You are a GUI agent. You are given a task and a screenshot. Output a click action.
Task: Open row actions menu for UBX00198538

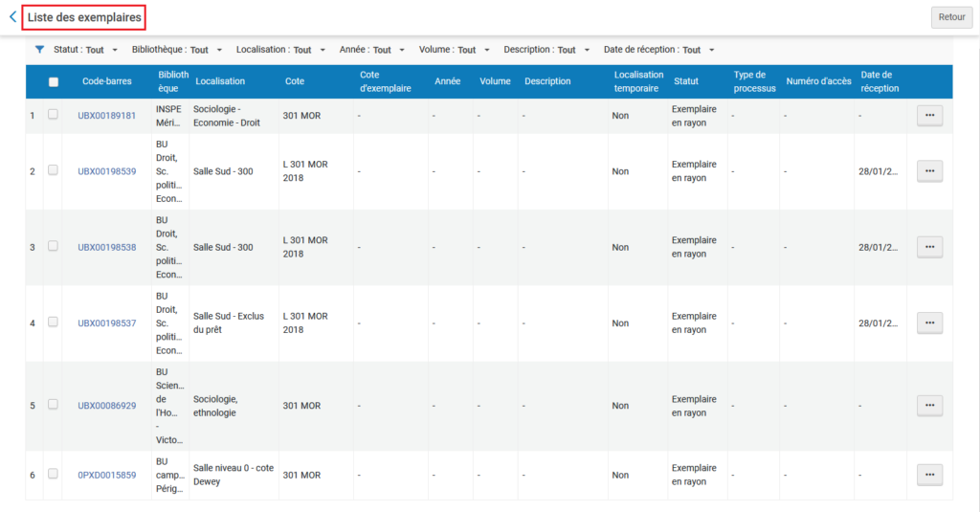click(929, 247)
